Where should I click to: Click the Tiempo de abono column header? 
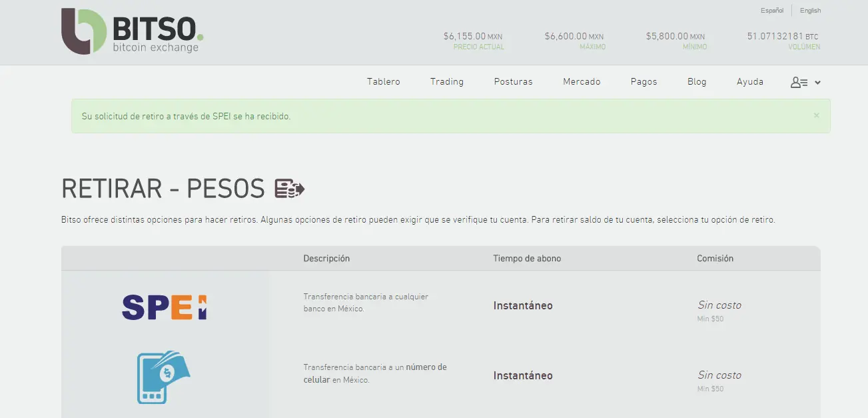[x=527, y=258]
